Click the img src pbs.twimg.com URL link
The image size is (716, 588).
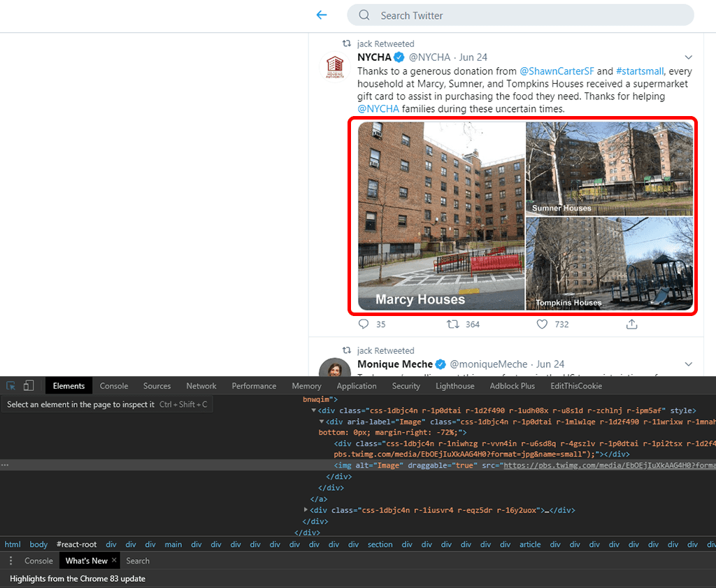click(x=610, y=465)
